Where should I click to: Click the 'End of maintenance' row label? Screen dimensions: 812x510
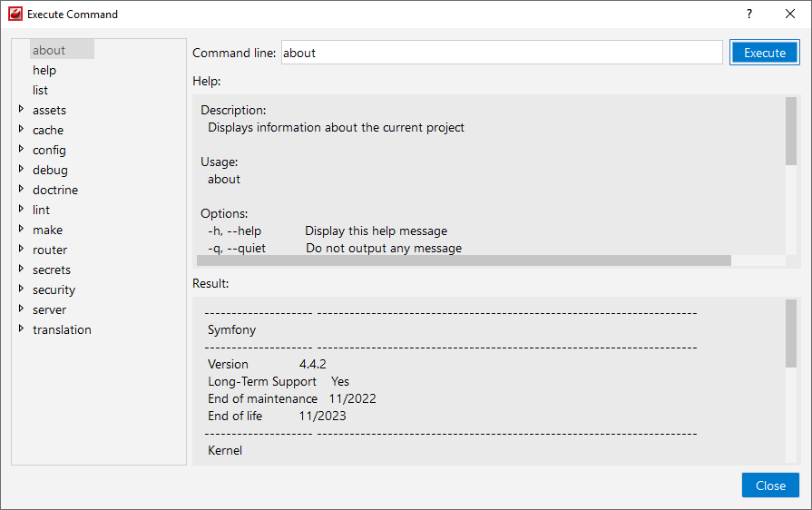(x=262, y=398)
